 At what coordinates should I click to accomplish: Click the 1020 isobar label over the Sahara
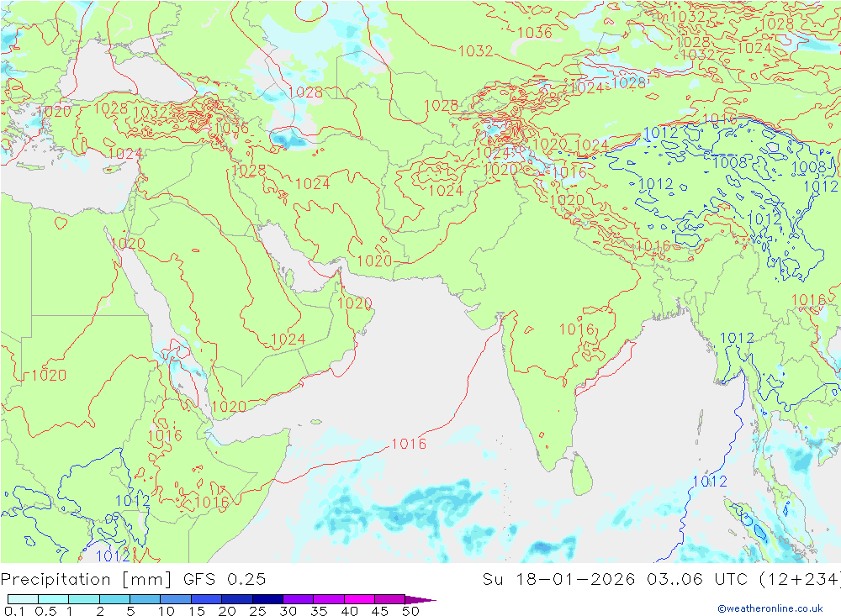tap(49, 376)
